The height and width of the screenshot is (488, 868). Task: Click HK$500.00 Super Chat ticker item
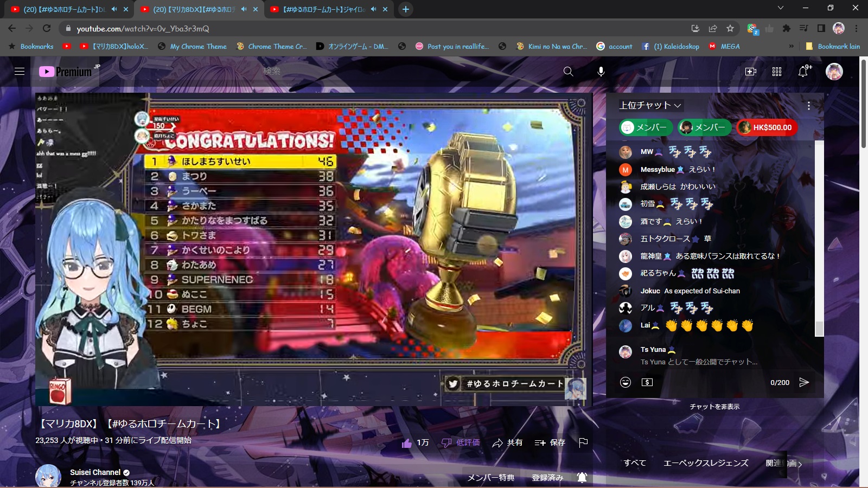(767, 127)
